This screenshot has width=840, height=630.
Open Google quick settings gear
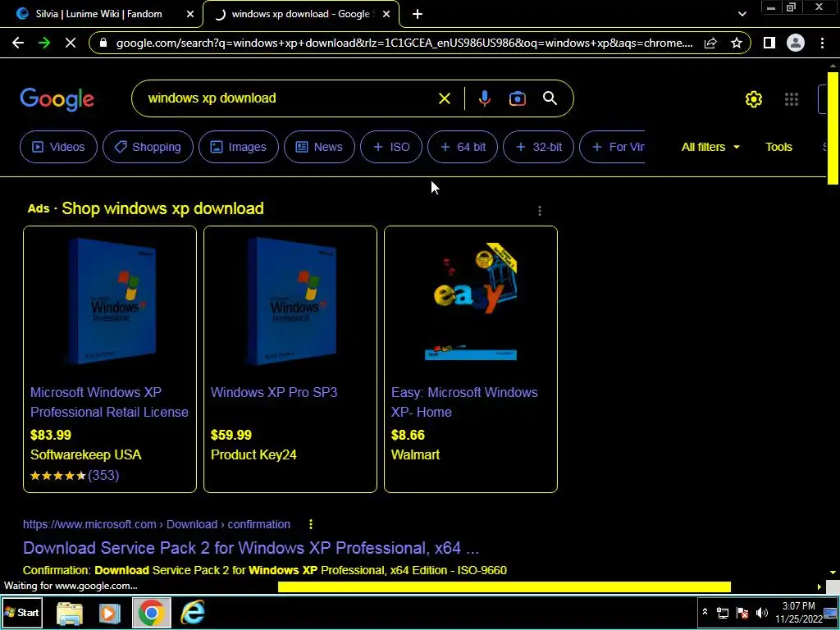[x=754, y=99]
